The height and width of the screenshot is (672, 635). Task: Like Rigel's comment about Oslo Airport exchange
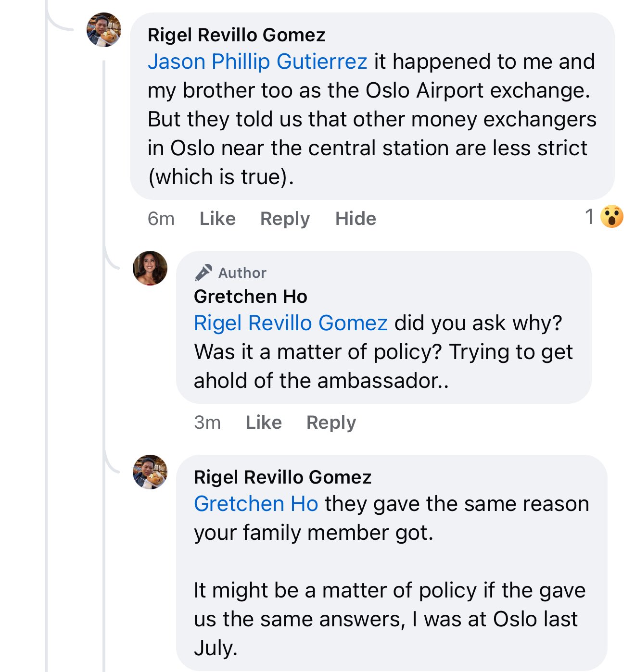[x=217, y=219]
